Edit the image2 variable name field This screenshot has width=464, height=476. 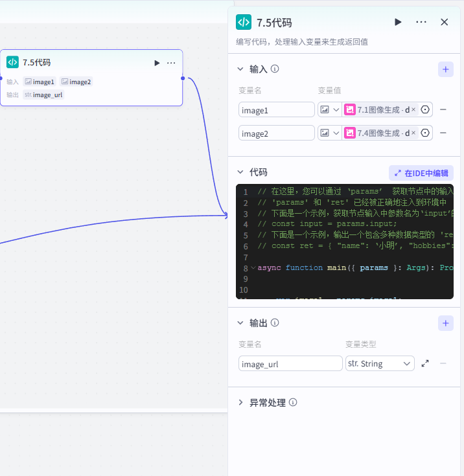click(x=276, y=133)
